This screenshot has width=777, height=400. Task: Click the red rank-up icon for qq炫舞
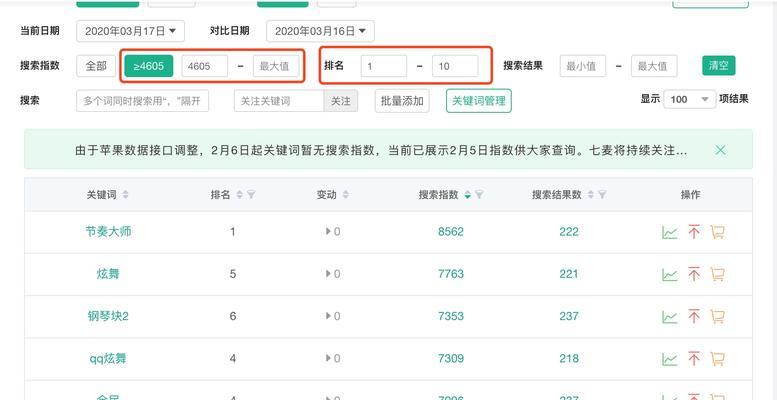pyautogui.click(x=694, y=358)
